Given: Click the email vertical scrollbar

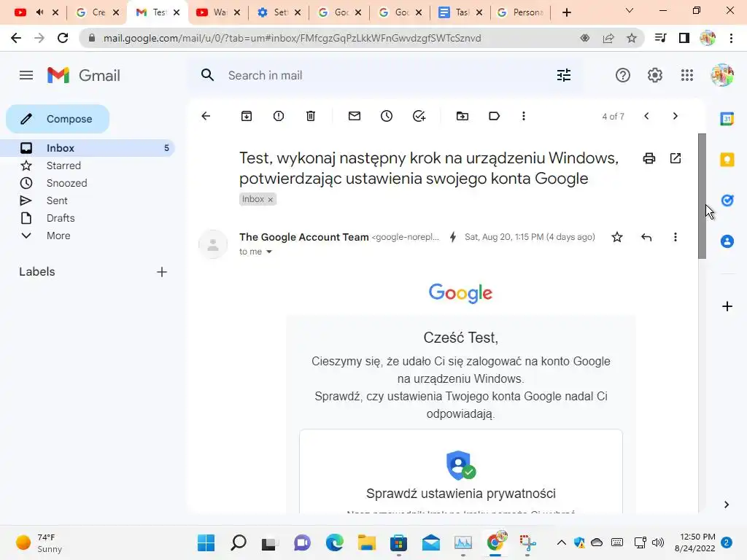Looking at the screenshot, I should (x=703, y=196).
